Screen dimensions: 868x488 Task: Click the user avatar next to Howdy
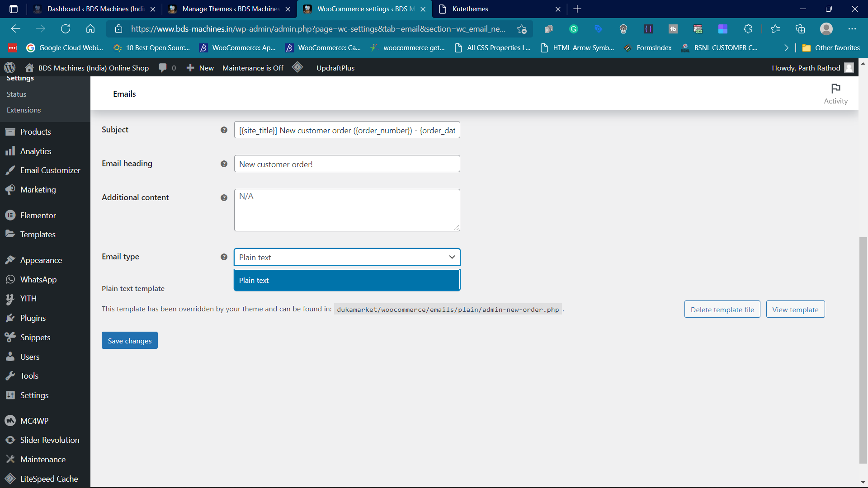(849, 68)
